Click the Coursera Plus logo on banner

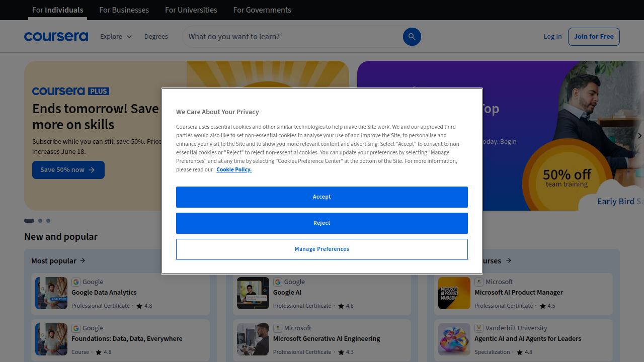point(70,91)
